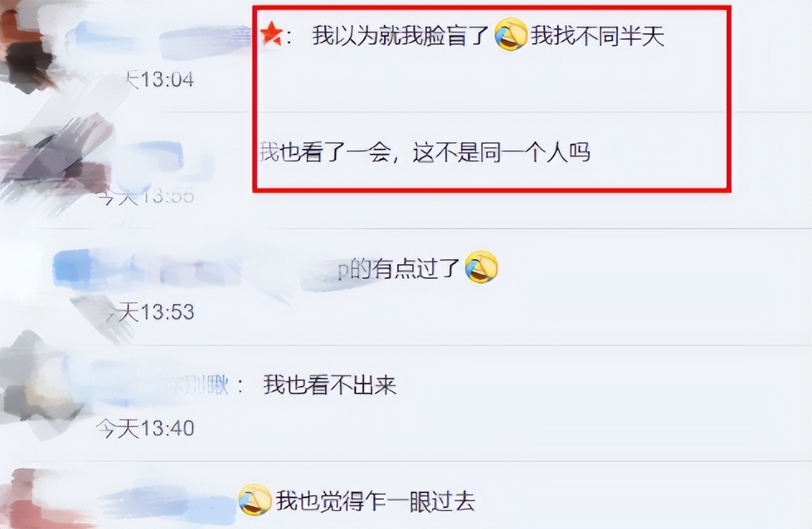
Task: Click the laughing emoji after 脸盲了
Action: click(511, 35)
